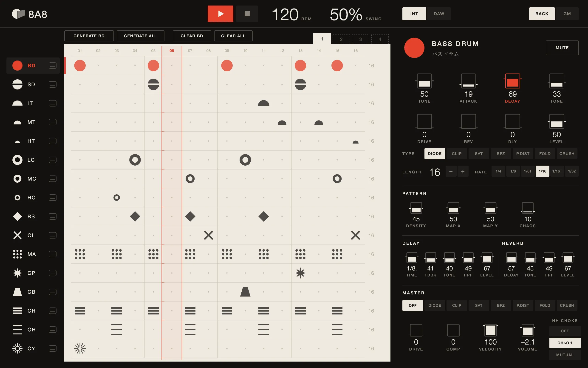This screenshot has height=368, width=588.
Task: Select the Mid Conga MC ring icon
Action: (x=17, y=179)
